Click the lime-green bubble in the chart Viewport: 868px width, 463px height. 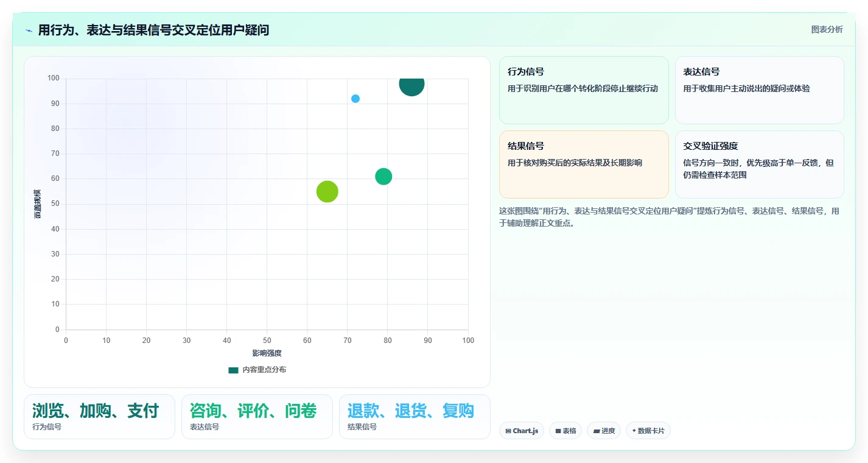pyautogui.click(x=327, y=192)
